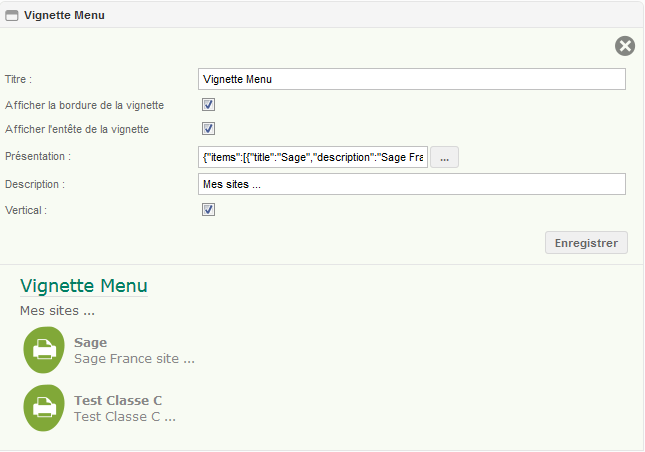This screenshot has width=645, height=452.
Task: Click the Test Classe C description line
Action: (125, 417)
